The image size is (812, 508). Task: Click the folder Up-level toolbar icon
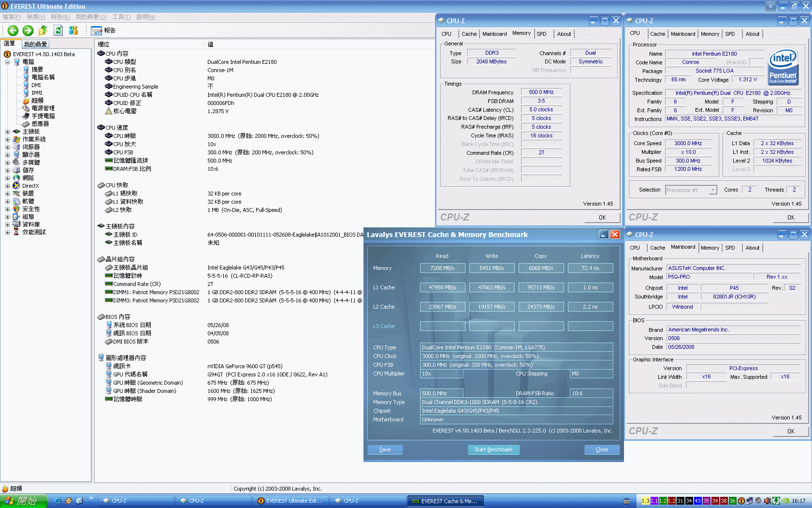43,30
